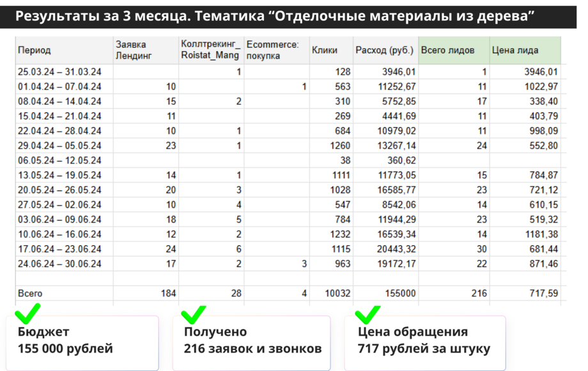Click total leads value 17

[x=482, y=102]
